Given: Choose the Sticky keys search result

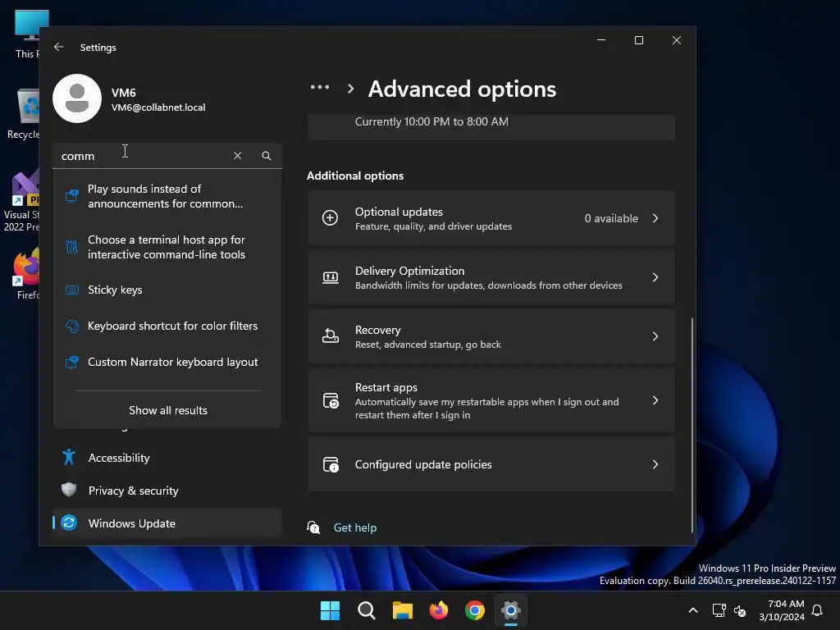Looking at the screenshot, I should (x=167, y=290).
